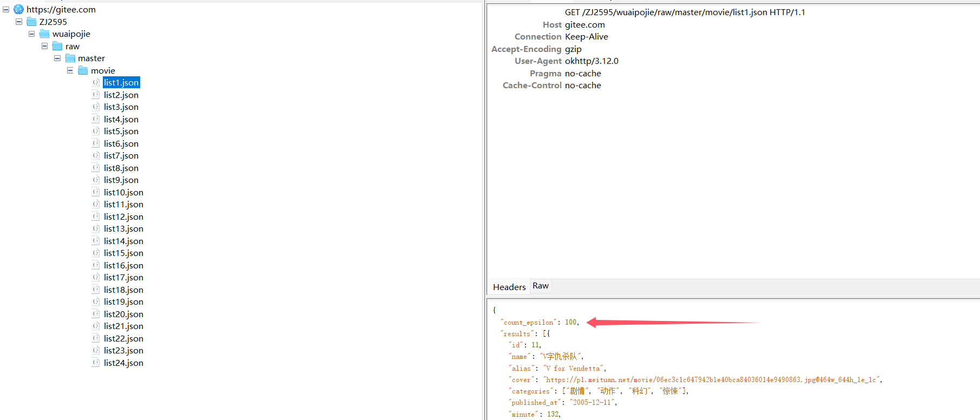Click the count_epsilon value 100
Image resolution: width=980 pixels, height=420 pixels.
571,322
